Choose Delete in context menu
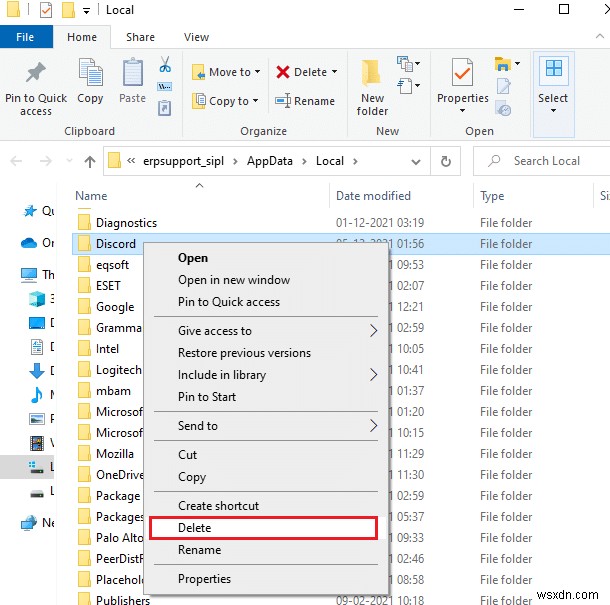 tap(263, 528)
